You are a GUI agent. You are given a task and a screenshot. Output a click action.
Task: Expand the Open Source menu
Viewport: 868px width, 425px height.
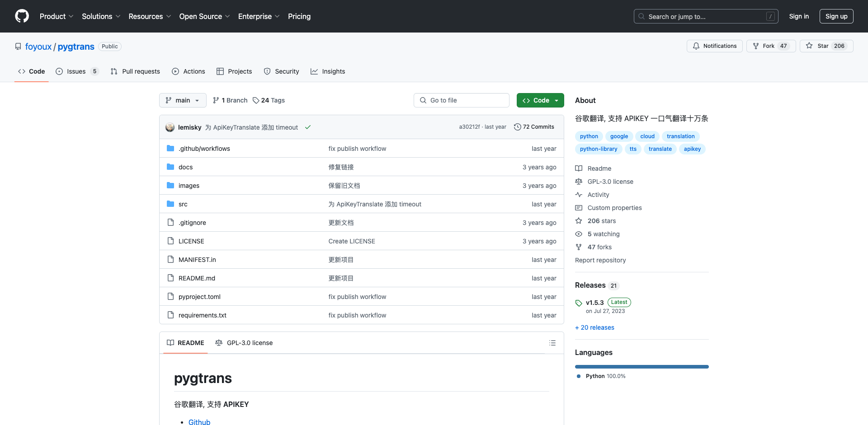[204, 16]
